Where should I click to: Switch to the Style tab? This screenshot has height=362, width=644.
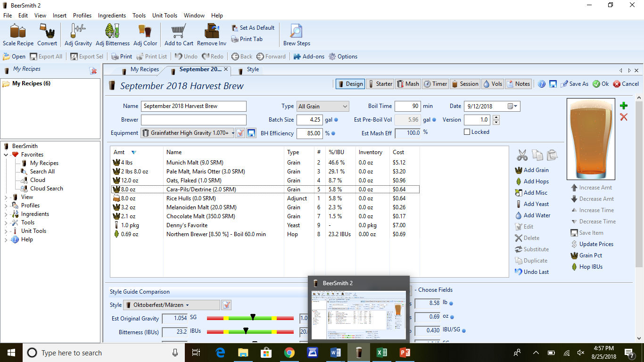tap(249, 69)
